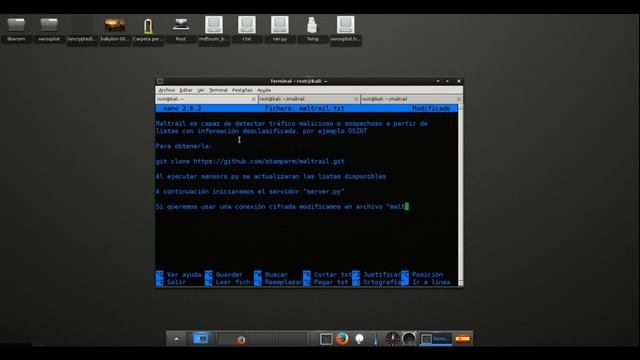The height and width of the screenshot is (360, 640).
Task: Open the Carpeta personal desktop icon
Action: point(148,30)
